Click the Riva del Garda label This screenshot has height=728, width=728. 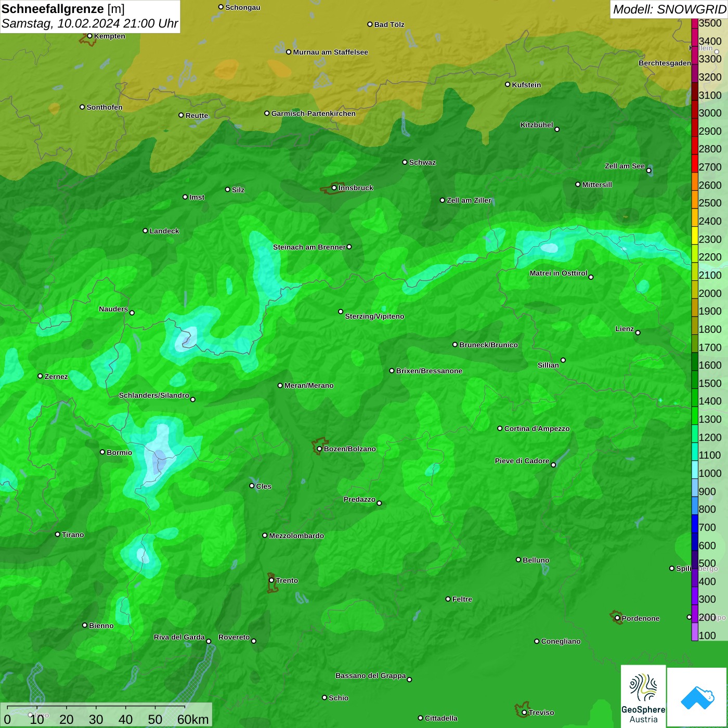(179, 637)
